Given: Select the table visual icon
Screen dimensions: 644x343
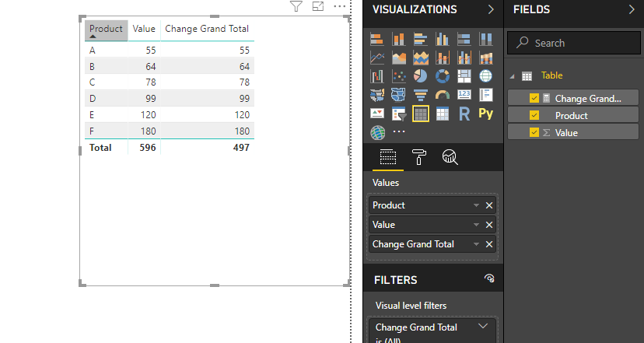Looking at the screenshot, I should [421, 114].
